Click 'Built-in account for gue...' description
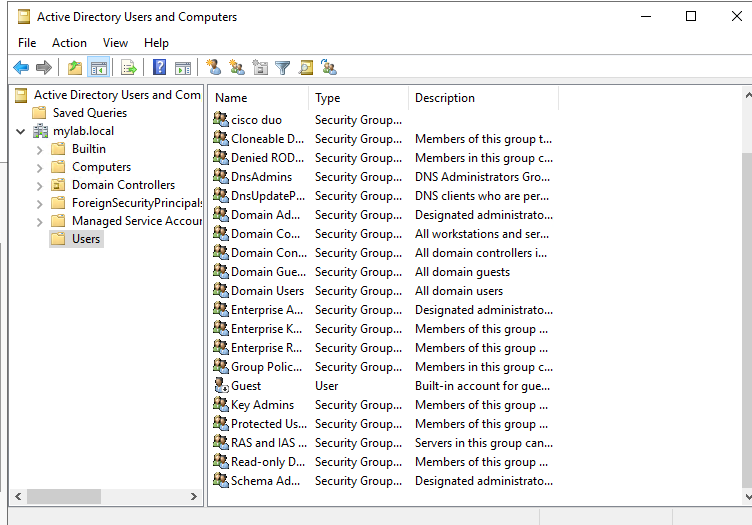Viewport: 752px width, 525px height. [x=482, y=386]
